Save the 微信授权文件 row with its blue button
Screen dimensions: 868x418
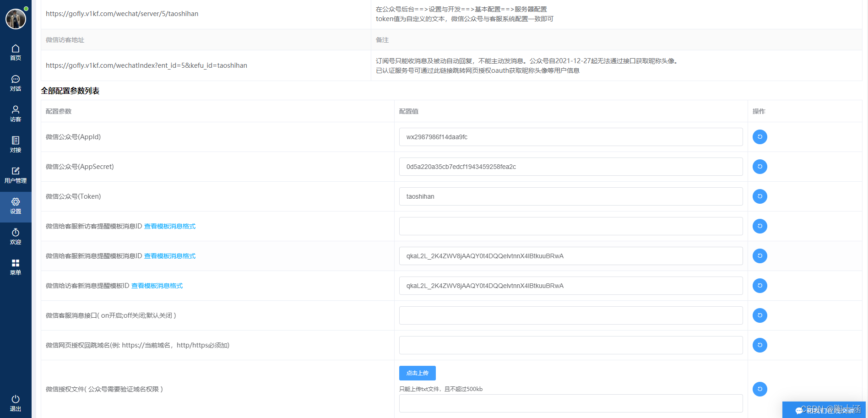point(760,389)
